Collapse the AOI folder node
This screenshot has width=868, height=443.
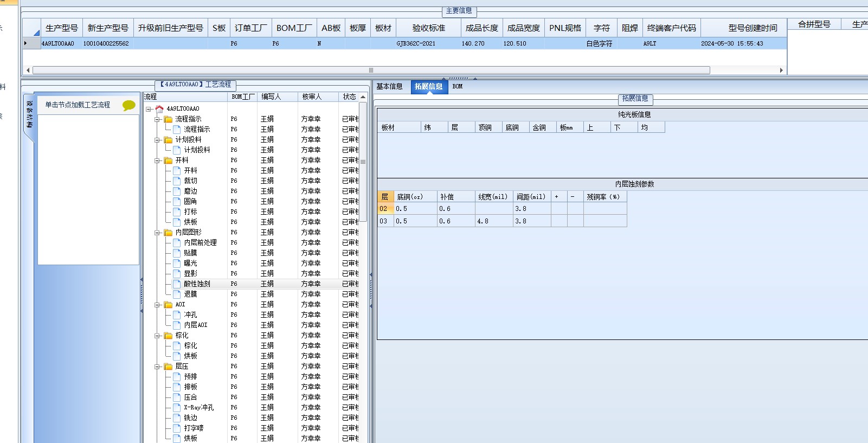[157, 305]
